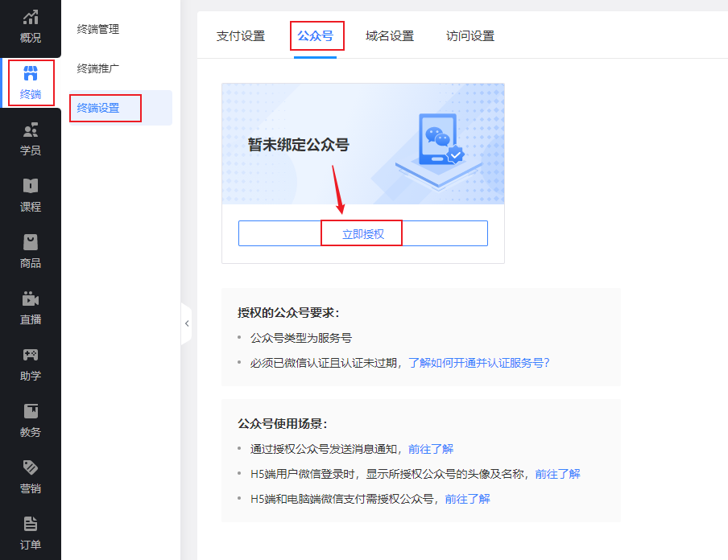Open the 订单 orders section
The image size is (728, 560).
(30, 533)
